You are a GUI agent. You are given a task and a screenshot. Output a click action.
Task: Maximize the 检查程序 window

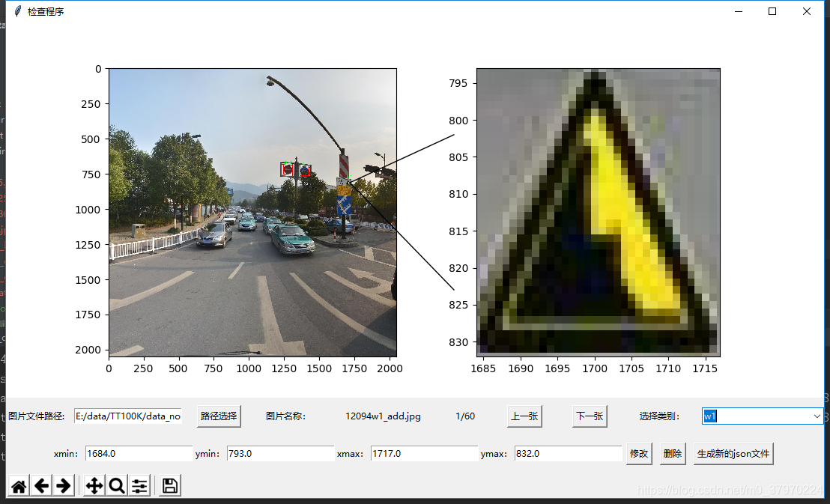[x=772, y=11]
